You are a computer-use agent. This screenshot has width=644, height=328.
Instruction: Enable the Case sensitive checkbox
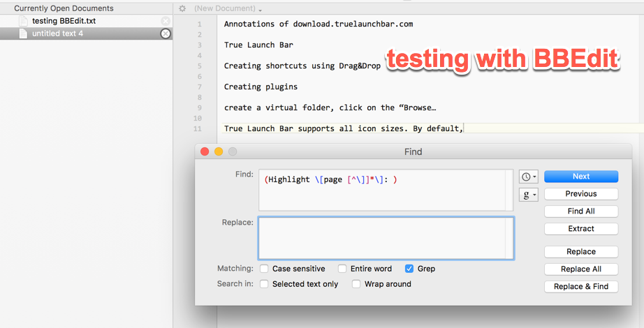tap(264, 269)
